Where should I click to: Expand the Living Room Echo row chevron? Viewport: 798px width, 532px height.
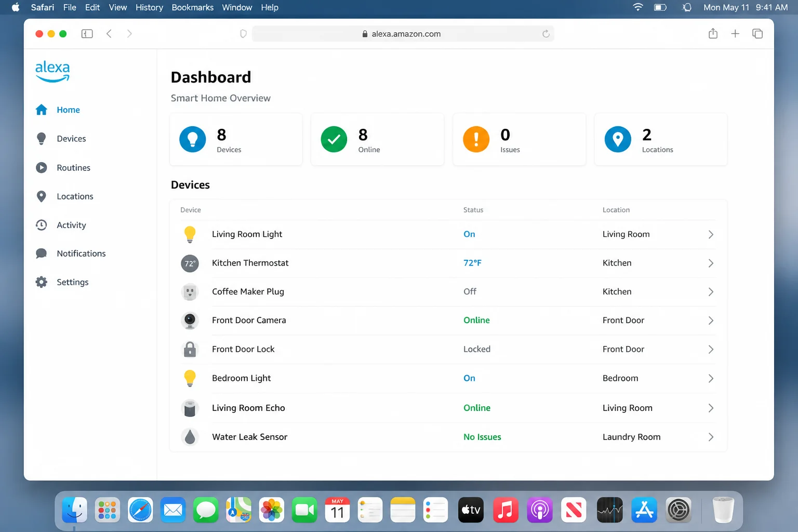point(711,408)
